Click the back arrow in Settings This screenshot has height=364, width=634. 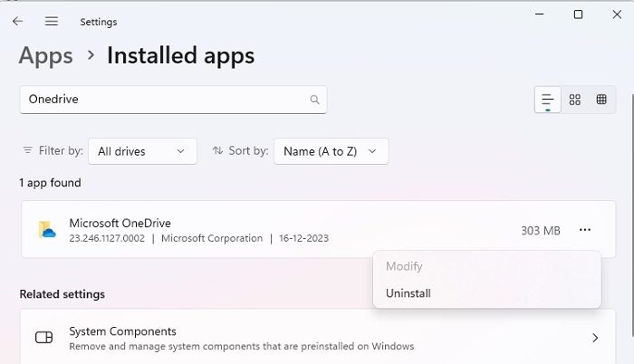point(18,21)
